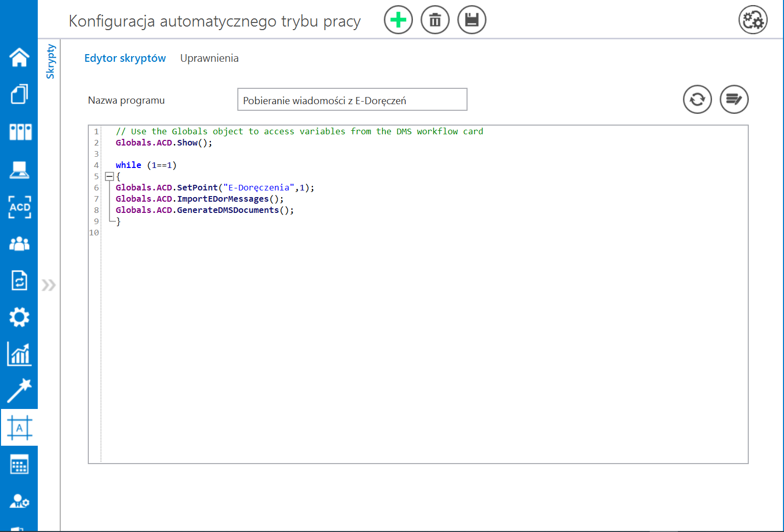Expand the Skrypty side panel chevrons
The image size is (784, 532).
(49, 285)
